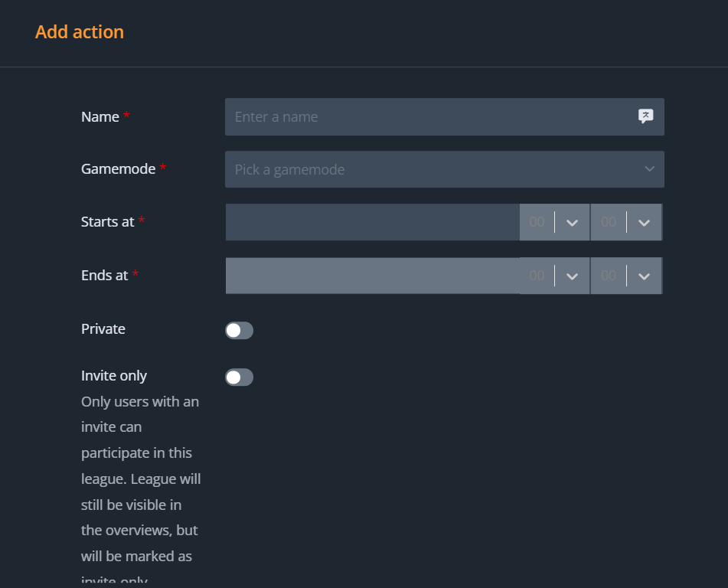
Task: Enable the Private toggle switch
Action: click(x=239, y=331)
